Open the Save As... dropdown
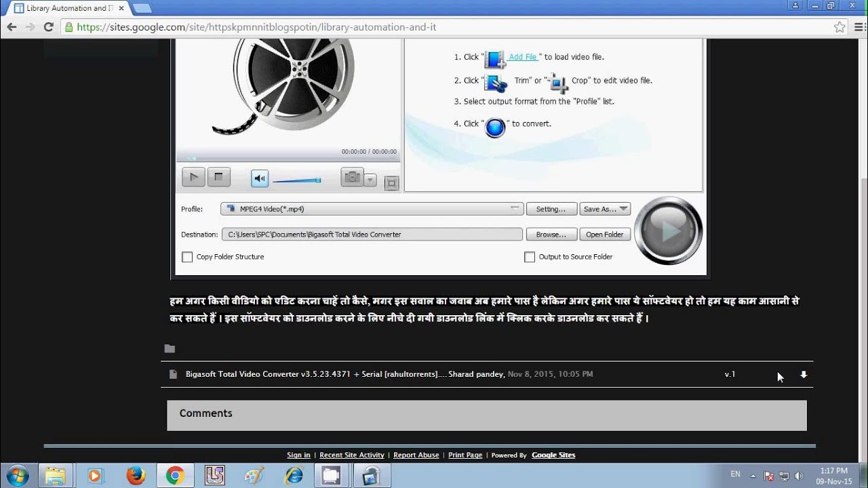Viewport: 868px width, 488px height. [x=606, y=209]
